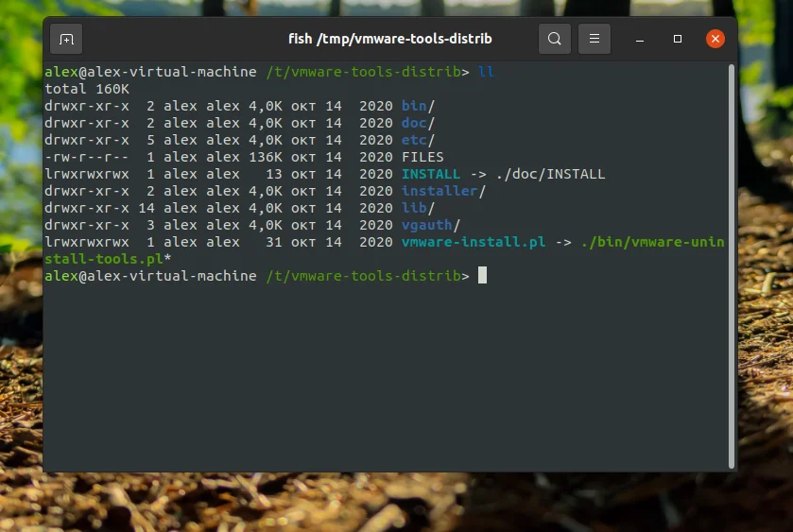The height and width of the screenshot is (532, 793).
Task: Click the first prompt 'alex@alex-virtual-machine'
Action: pos(150,72)
